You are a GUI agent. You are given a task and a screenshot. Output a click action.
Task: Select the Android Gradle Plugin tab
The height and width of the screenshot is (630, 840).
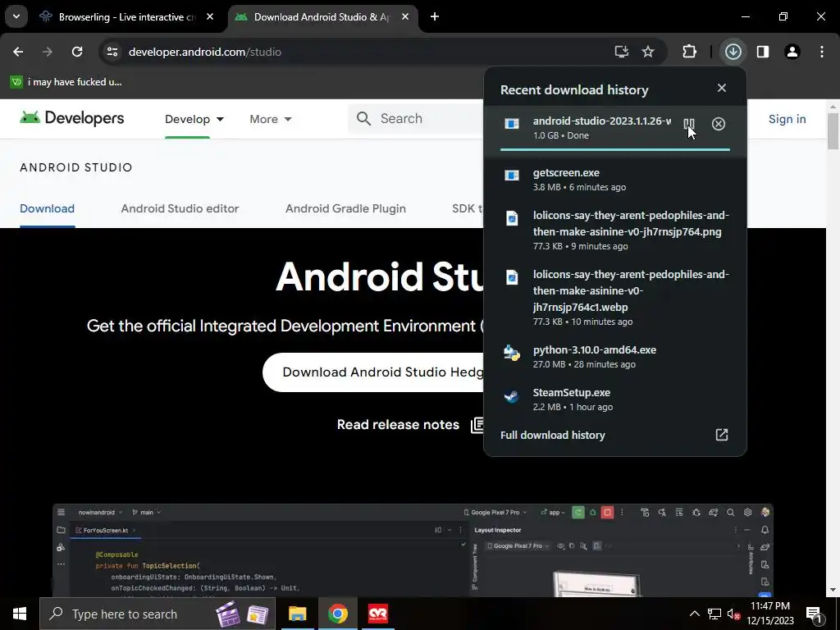coord(345,208)
